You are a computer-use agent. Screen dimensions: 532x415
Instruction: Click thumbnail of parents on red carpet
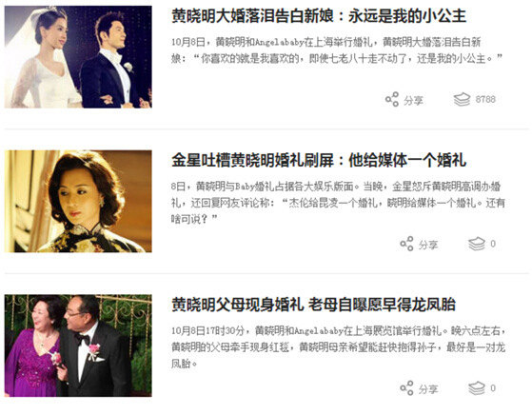78,346
